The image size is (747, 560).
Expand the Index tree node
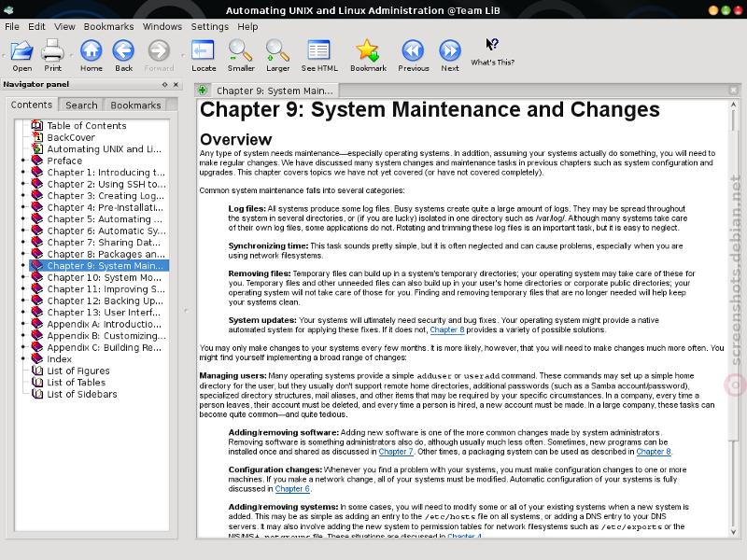click(22, 358)
